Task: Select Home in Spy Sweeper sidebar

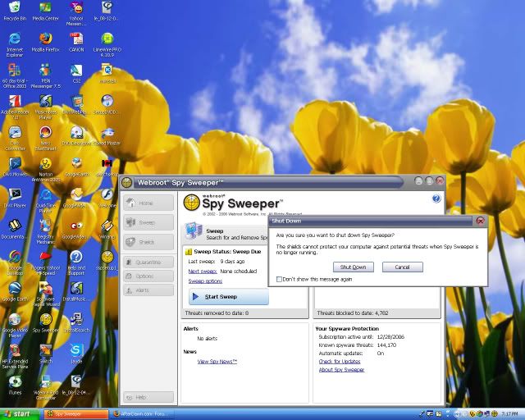Action: [148, 203]
